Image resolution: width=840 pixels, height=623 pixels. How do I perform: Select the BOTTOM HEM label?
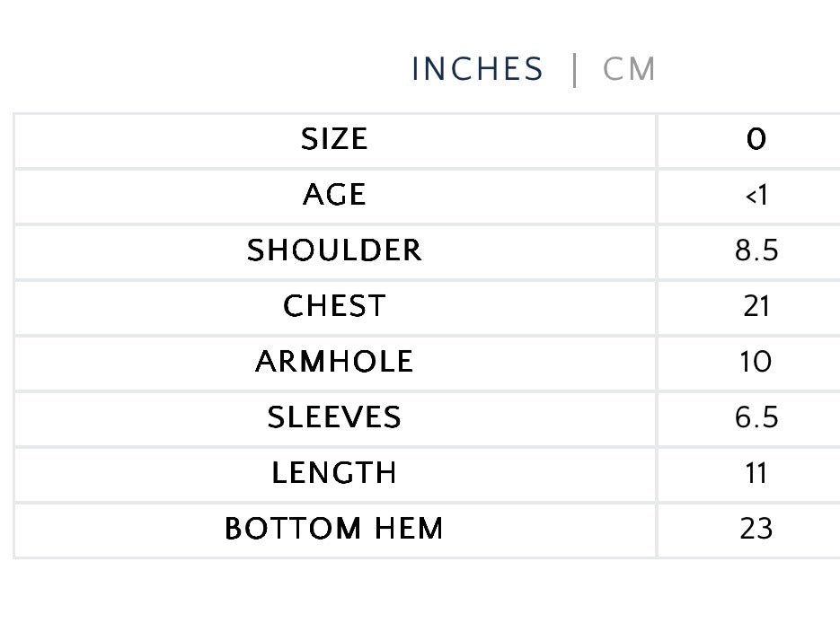[x=334, y=529]
